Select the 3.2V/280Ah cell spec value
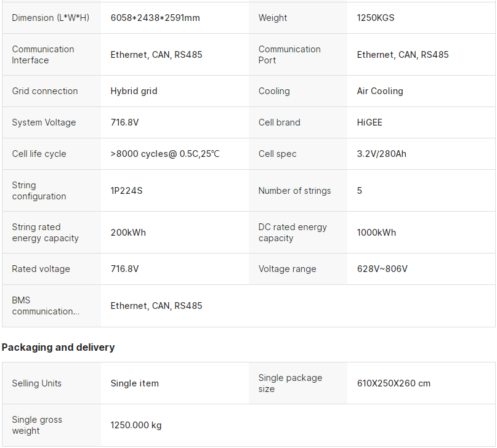Viewport: 497px width, 448px height. tap(382, 154)
